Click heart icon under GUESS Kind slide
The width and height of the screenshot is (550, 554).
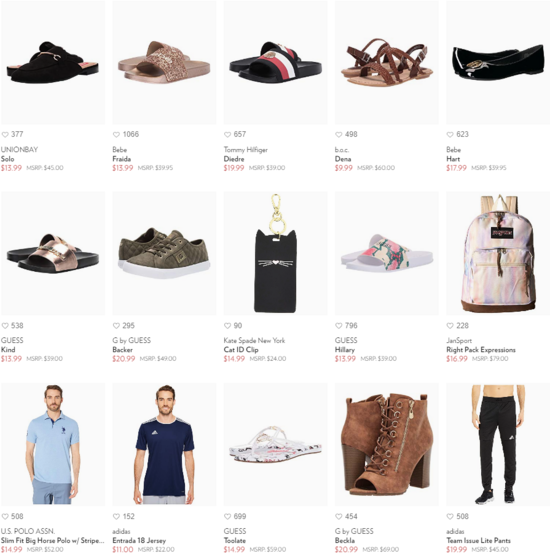[x=5, y=326]
